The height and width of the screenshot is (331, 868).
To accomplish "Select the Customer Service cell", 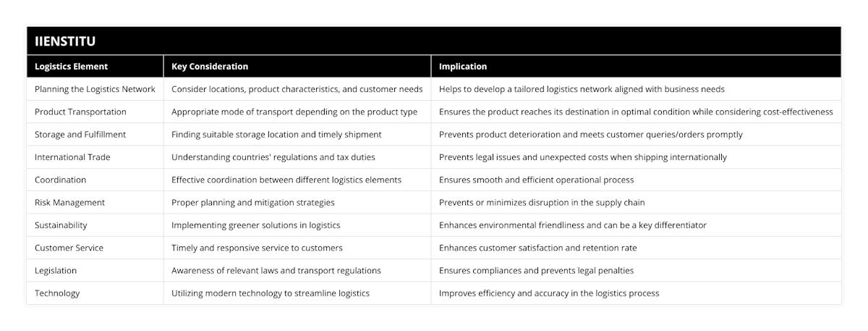I will point(69,248).
